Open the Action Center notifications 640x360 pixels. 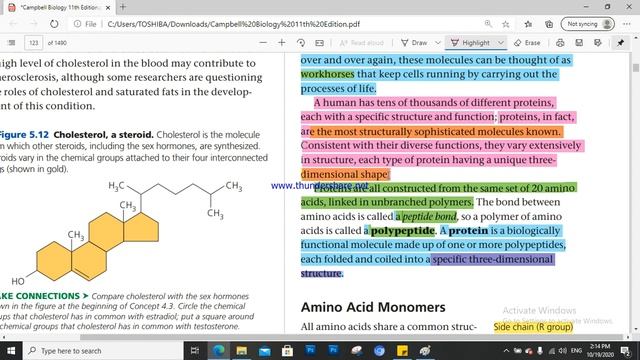click(x=625, y=351)
